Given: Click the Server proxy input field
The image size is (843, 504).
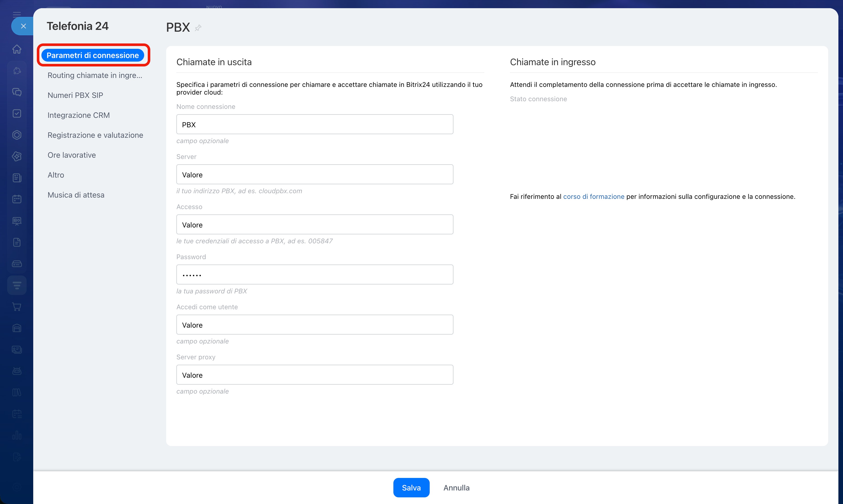Looking at the screenshot, I should click(314, 375).
